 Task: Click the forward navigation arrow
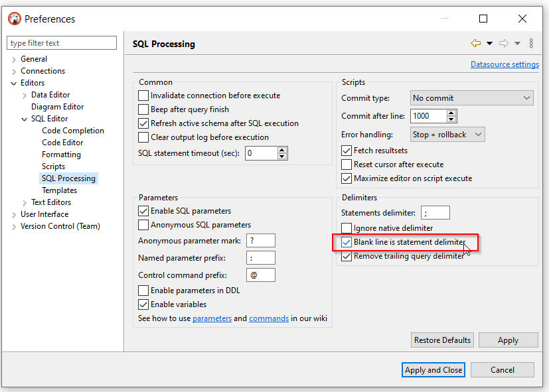pos(503,42)
